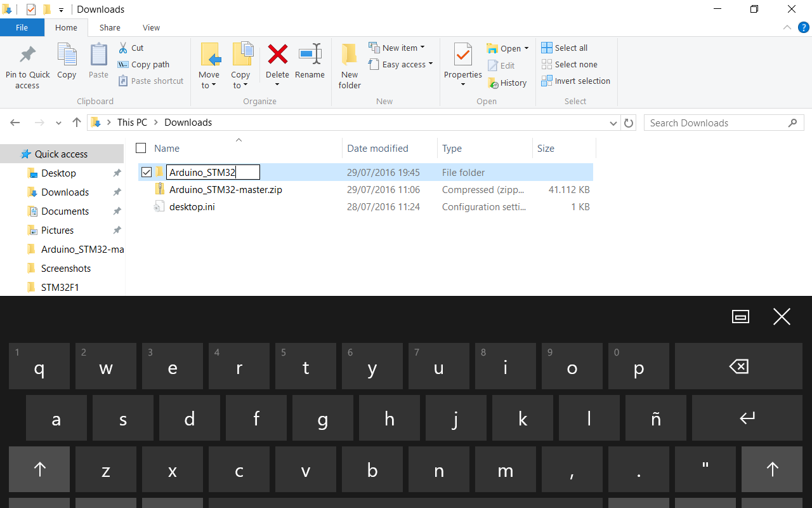812x508 pixels.
Task: Click Invert selection button
Action: pyautogui.click(x=575, y=81)
